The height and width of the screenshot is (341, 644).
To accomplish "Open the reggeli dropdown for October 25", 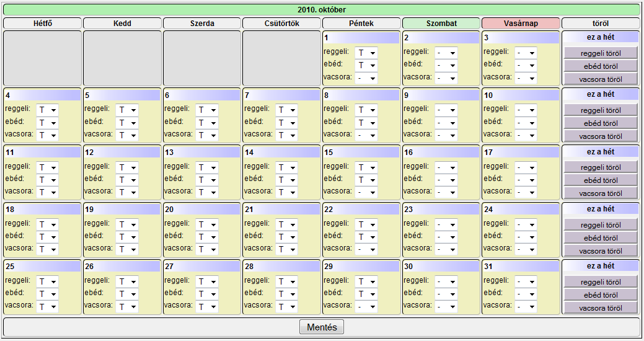I will click(47, 281).
